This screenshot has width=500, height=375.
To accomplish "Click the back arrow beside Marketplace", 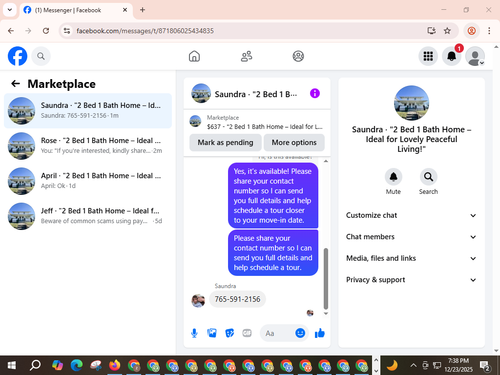I will point(15,83).
